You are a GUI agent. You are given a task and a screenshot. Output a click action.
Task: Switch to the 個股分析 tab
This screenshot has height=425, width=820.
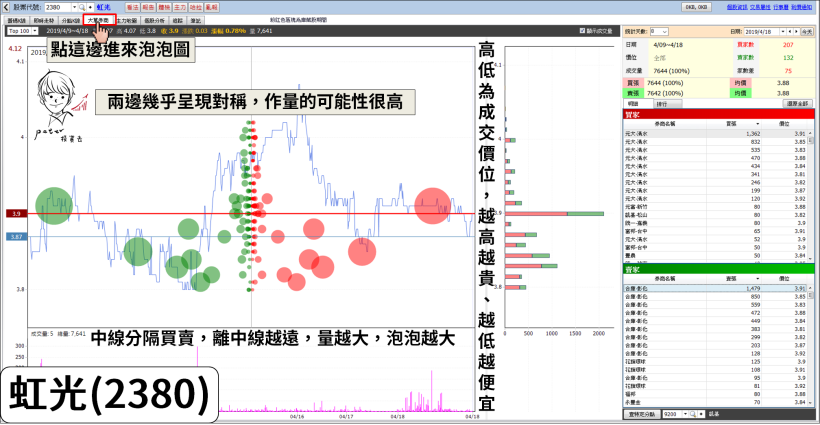pos(154,20)
